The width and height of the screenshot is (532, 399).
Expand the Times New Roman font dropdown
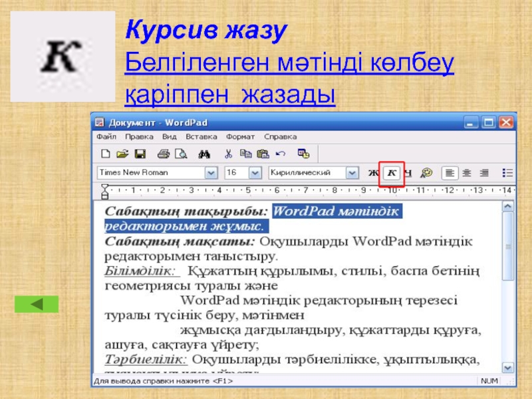coord(211,173)
